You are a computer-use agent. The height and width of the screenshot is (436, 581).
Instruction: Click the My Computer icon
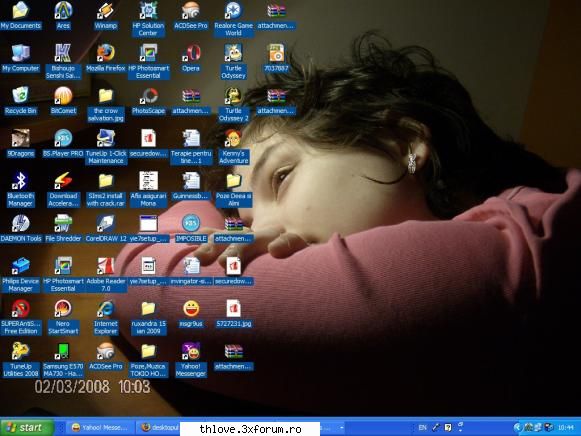pyautogui.click(x=20, y=58)
